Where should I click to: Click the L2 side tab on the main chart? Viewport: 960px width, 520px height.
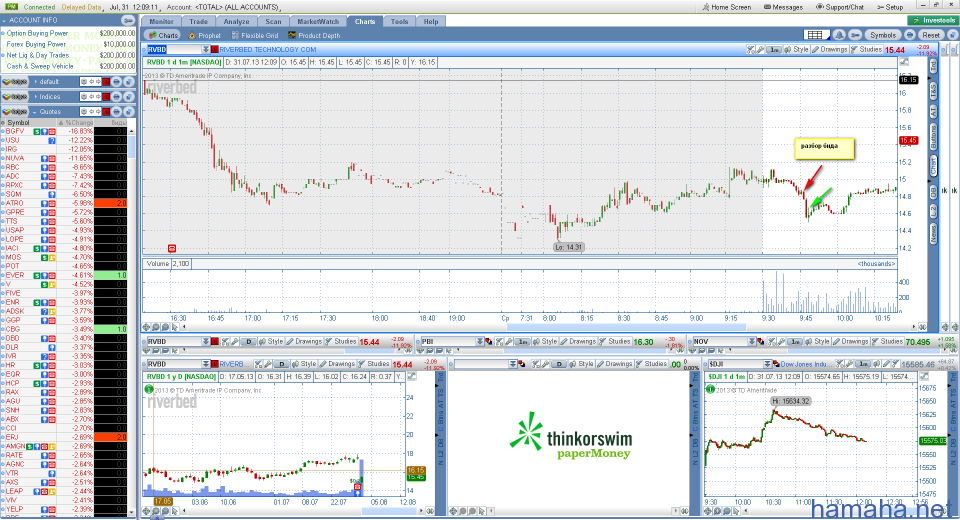[933, 211]
